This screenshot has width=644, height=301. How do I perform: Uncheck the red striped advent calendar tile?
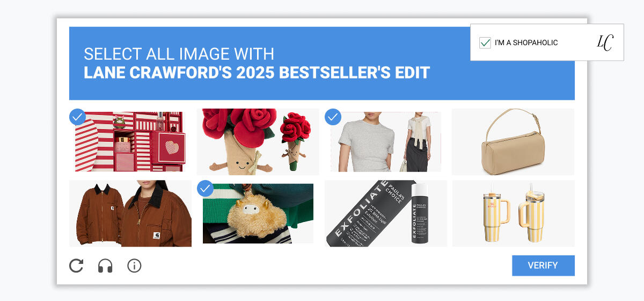pyautogui.click(x=77, y=117)
